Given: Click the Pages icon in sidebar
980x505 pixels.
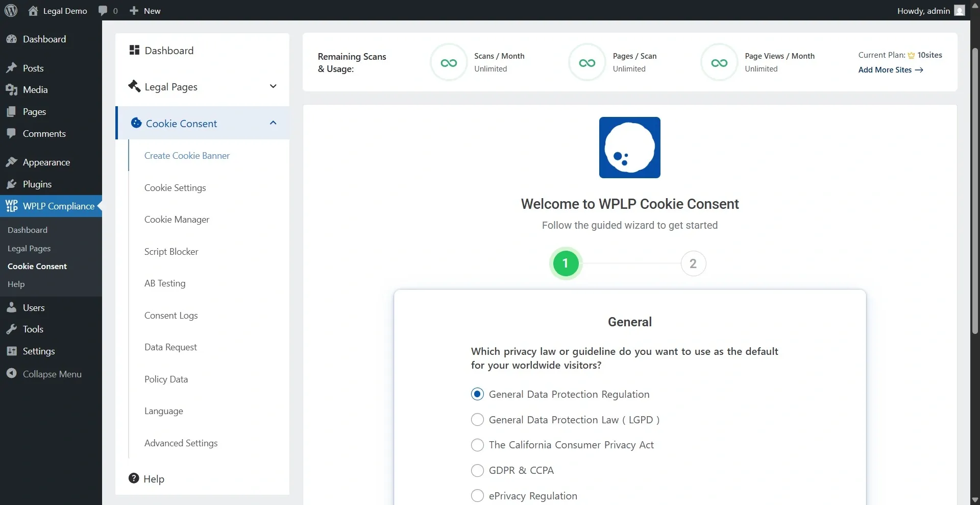Looking at the screenshot, I should [12, 112].
